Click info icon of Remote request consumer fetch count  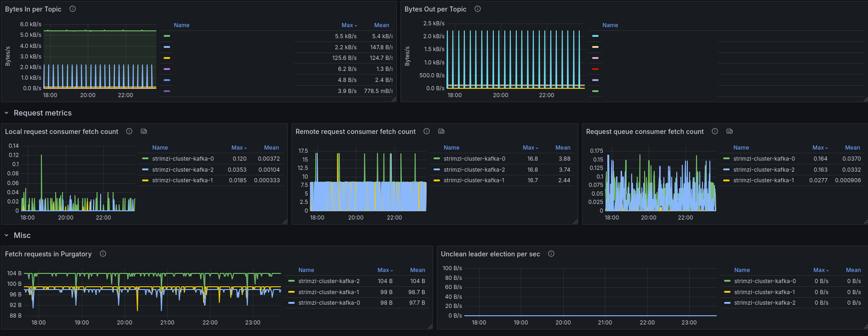(427, 131)
